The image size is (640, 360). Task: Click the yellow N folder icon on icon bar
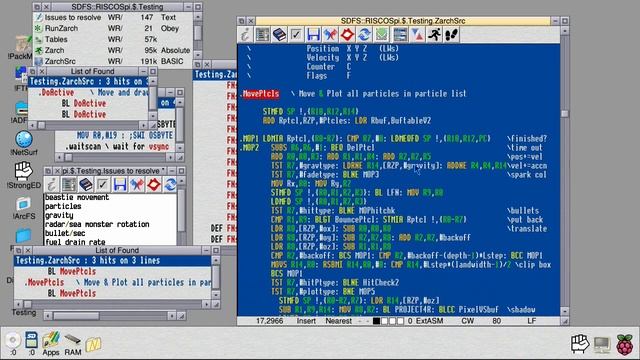tap(93, 344)
